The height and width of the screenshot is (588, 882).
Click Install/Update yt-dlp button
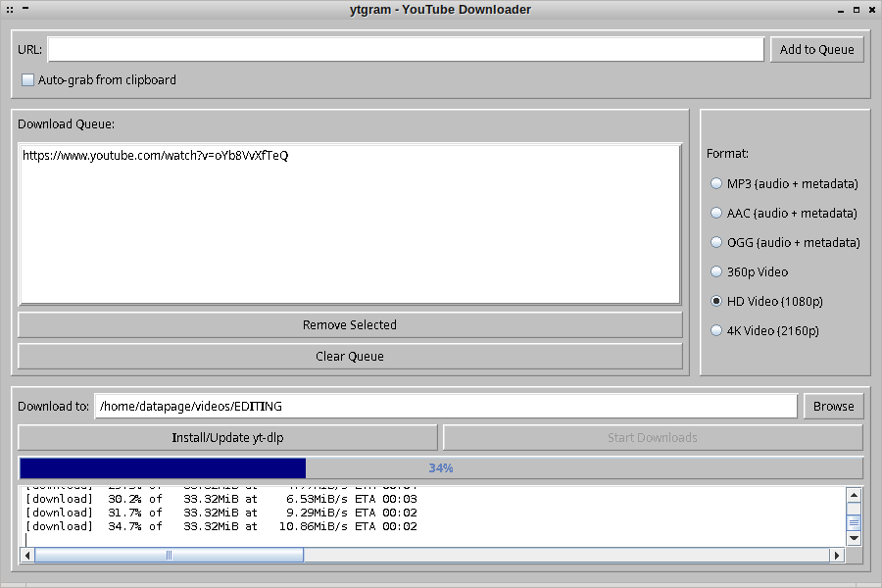[227, 438]
